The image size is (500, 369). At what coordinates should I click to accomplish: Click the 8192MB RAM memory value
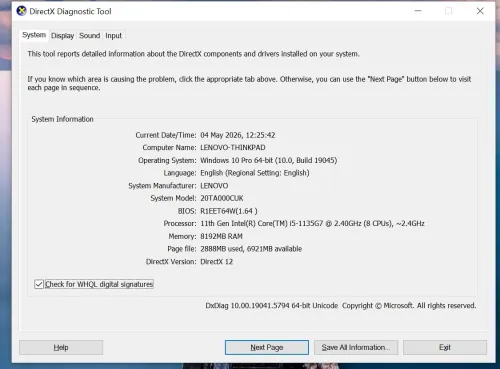(x=221, y=236)
